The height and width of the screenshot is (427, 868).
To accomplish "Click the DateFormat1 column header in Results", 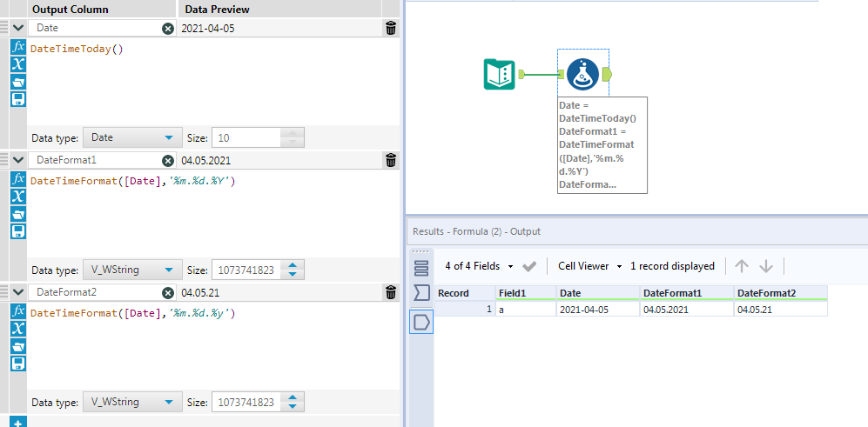I will point(687,293).
